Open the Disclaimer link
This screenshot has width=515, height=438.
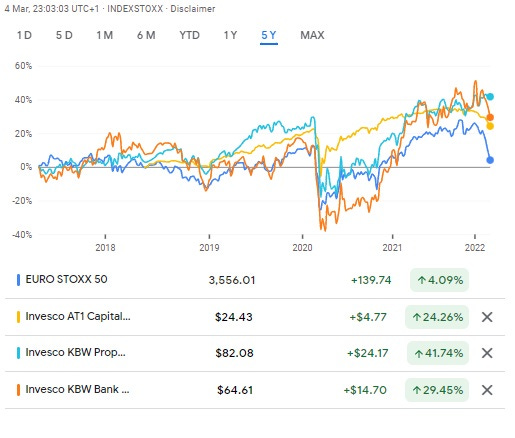pos(192,9)
